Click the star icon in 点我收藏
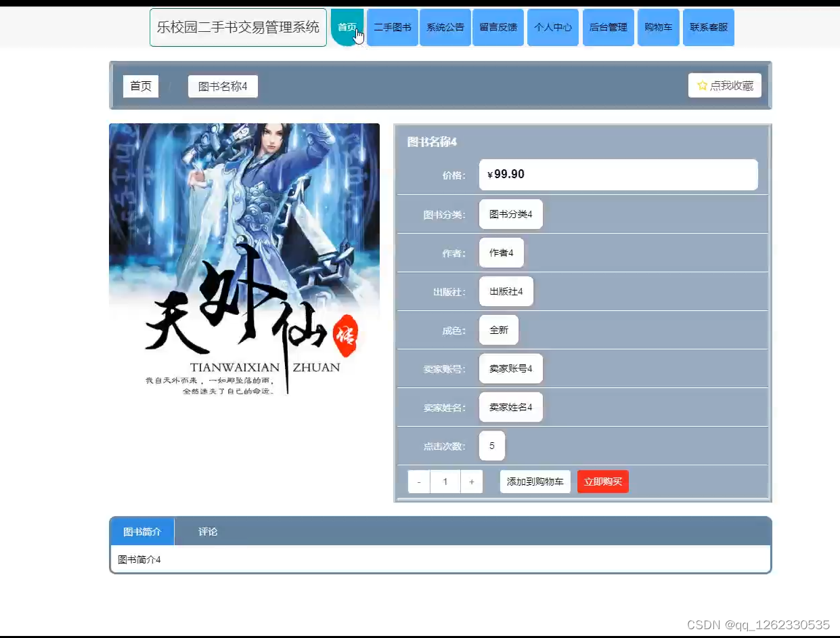This screenshot has width=840, height=638. (702, 85)
